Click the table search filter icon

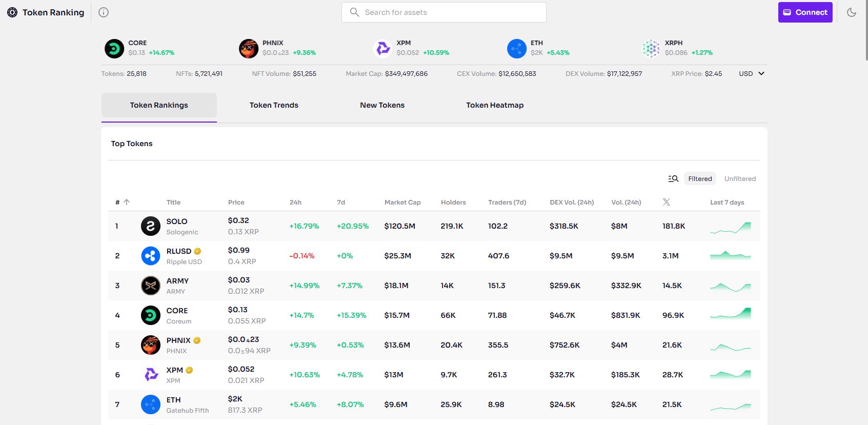point(673,178)
